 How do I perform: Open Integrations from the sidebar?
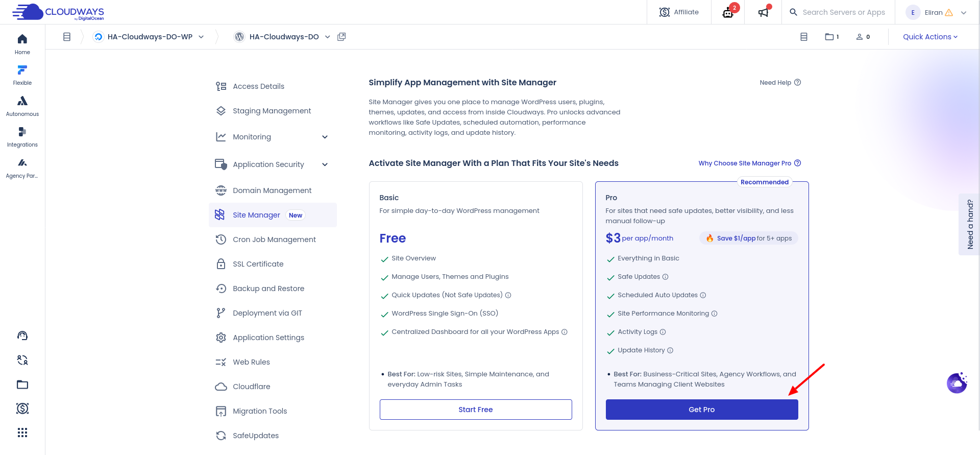pyautogui.click(x=22, y=137)
